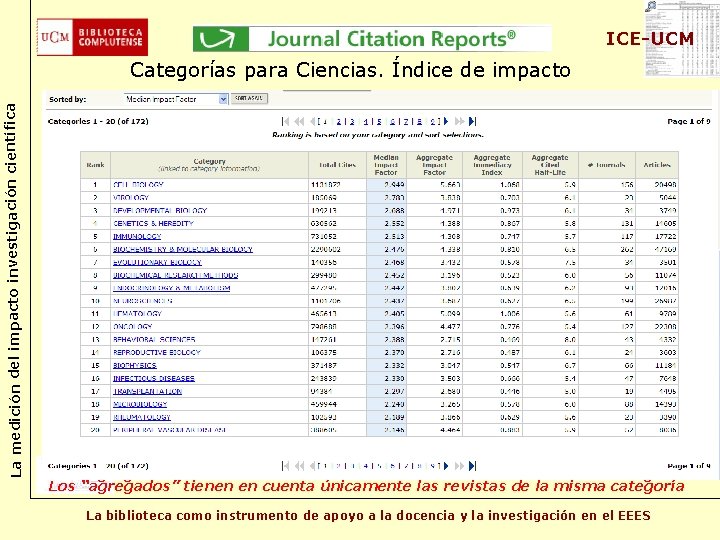720x540 pixels.
Task: Open the INFECTIOUS DISEASES category
Action: [154, 378]
